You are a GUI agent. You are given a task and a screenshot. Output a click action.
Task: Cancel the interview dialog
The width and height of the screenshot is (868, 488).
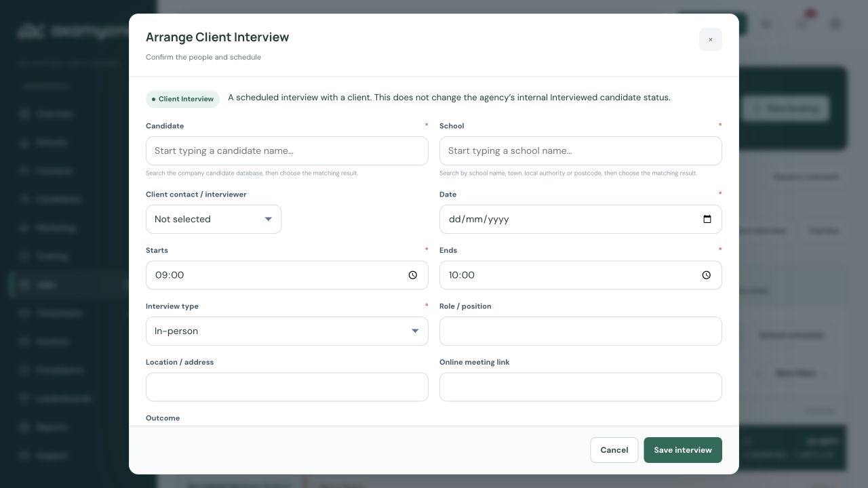[614, 450]
